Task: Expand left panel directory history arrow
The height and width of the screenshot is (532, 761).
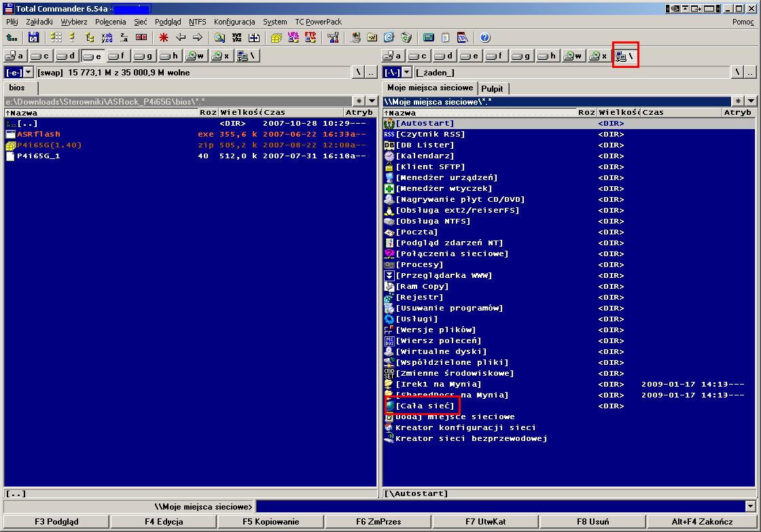Action: (372, 101)
